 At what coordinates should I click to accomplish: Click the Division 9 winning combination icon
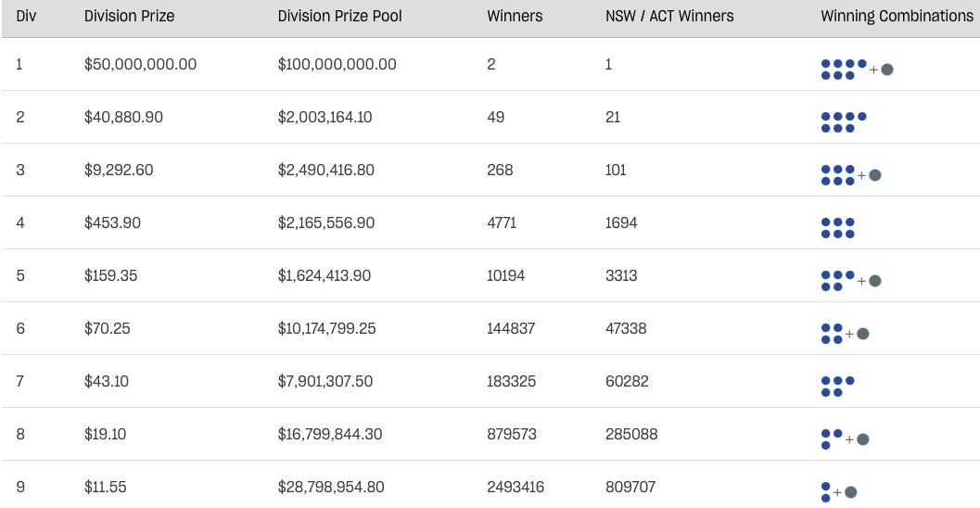[x=839, y=492]
